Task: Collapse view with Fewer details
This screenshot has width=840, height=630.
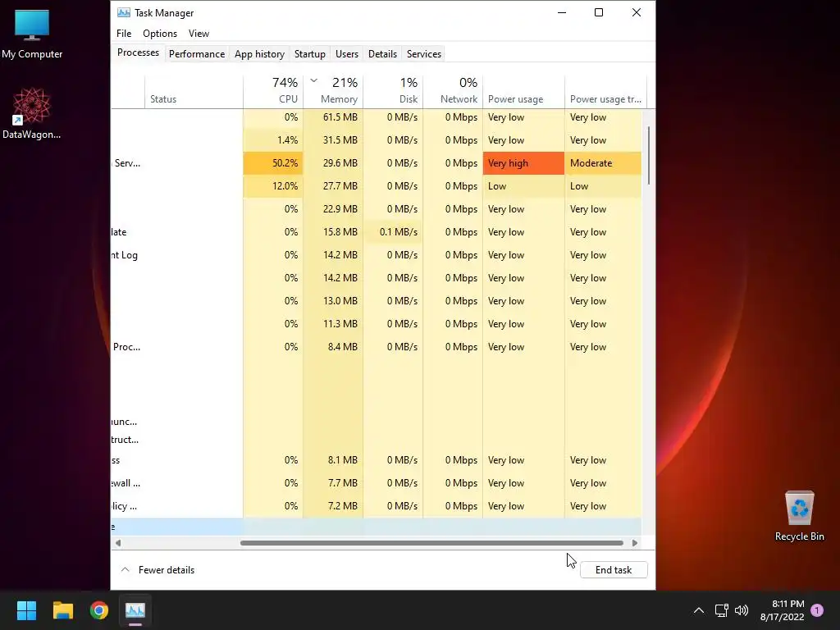Action: (x=158, y=570)
